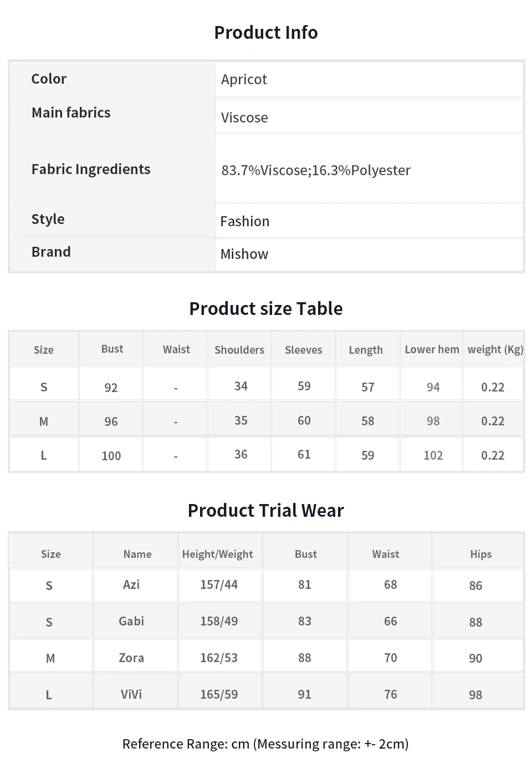Select the Apricot color value cell
This screenshot has height=768, width=532.
pos(369,79)
